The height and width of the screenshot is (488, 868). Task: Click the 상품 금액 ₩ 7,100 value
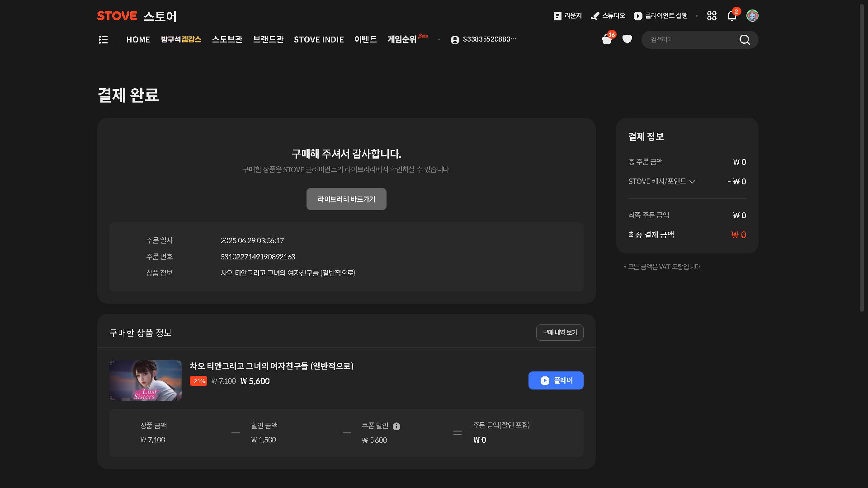click(153, 440)
